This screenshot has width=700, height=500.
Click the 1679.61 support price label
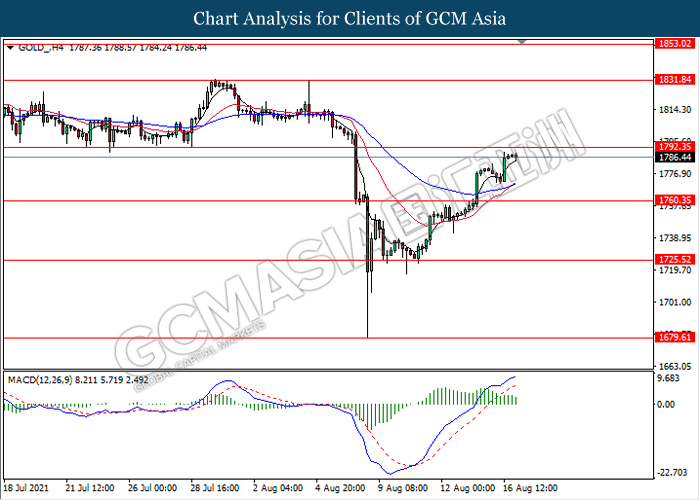(x=675, y=337)
